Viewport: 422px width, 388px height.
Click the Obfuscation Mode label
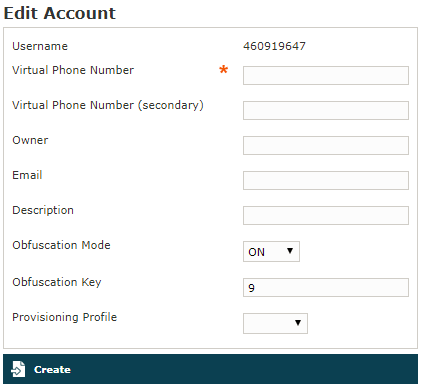click(x=61, y=245)
